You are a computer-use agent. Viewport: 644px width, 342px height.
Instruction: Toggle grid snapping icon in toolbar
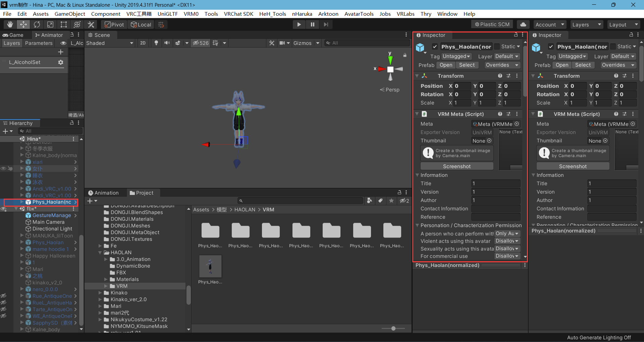pos(161,24)
